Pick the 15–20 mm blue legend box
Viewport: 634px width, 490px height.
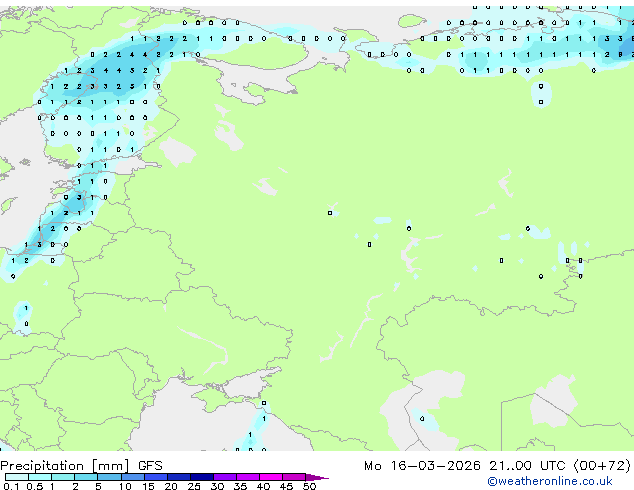pyautogui.click(x=156, y=477)
